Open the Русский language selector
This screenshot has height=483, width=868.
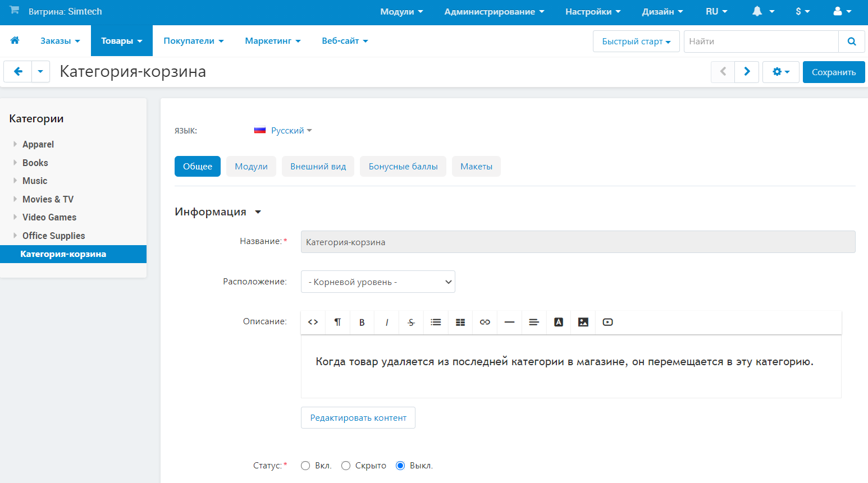tap(287, 131)
